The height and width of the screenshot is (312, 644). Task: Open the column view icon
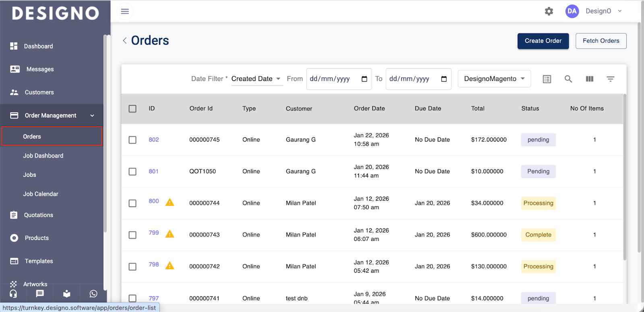(x=589, y=79)
